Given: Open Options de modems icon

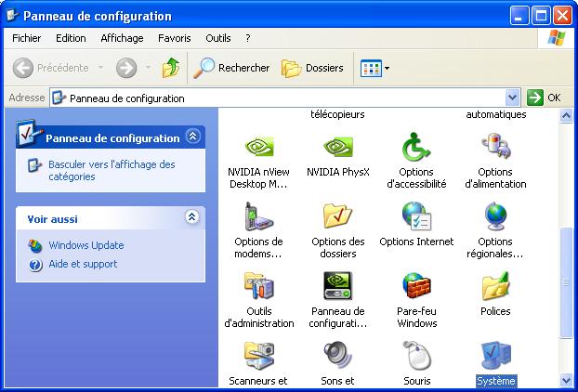Looking at the screenshot, I should [258, 216].
